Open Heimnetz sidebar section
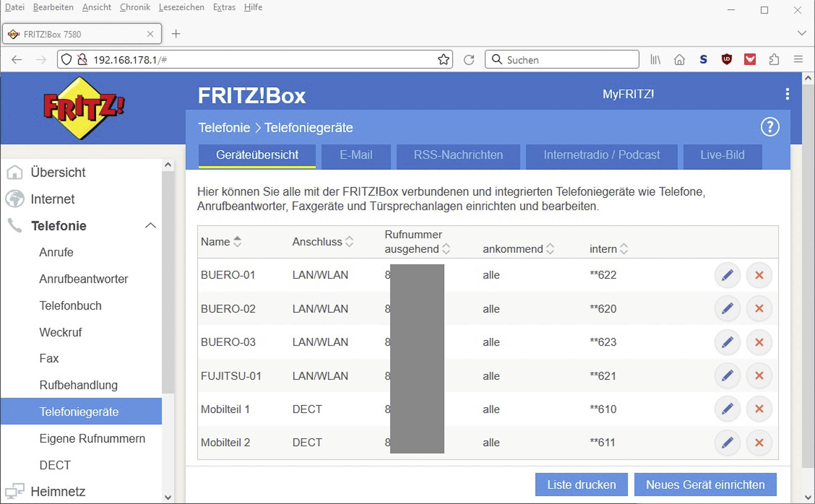 58,491
